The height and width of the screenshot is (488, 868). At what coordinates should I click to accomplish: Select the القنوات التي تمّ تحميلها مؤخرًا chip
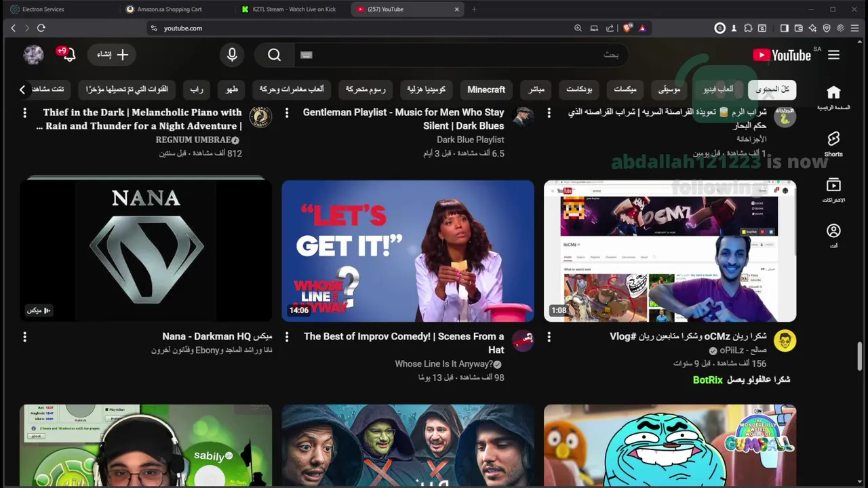tap(127, 89)
